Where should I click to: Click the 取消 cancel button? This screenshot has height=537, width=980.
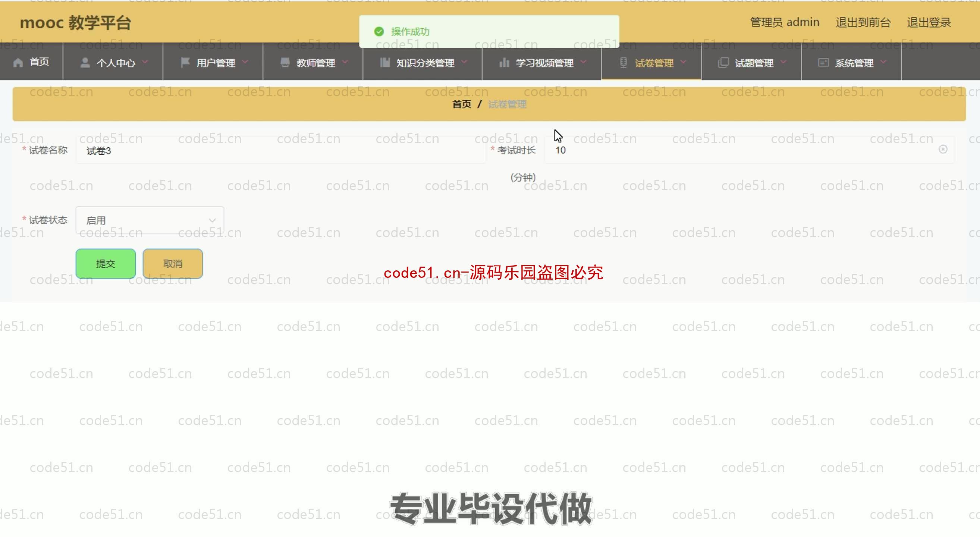tap(173, 263)
